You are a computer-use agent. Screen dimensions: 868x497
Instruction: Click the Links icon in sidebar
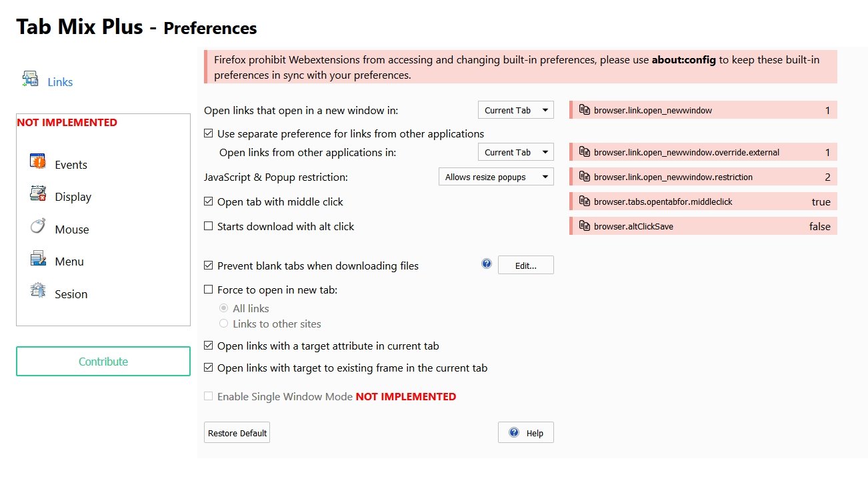(x=30, y=79)
